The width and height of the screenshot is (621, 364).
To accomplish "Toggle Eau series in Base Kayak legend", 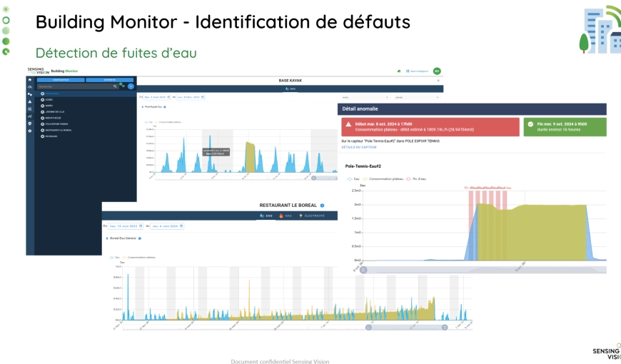I will [148, 122].
